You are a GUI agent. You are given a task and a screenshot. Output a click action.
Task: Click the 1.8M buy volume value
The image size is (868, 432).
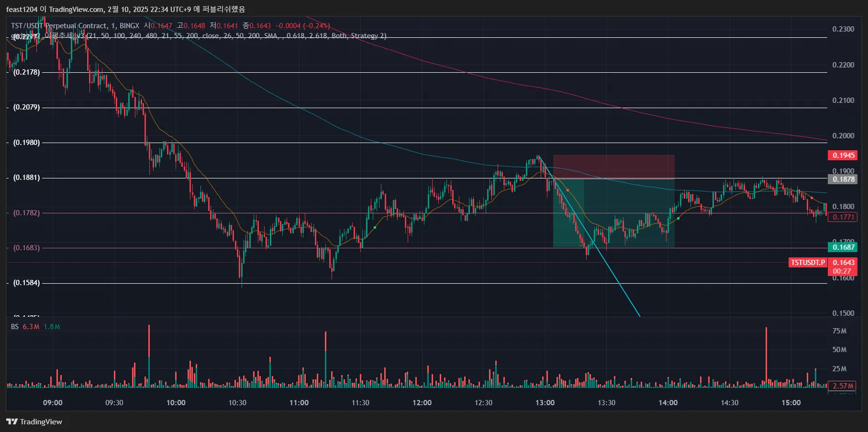[x=52, y=327]
